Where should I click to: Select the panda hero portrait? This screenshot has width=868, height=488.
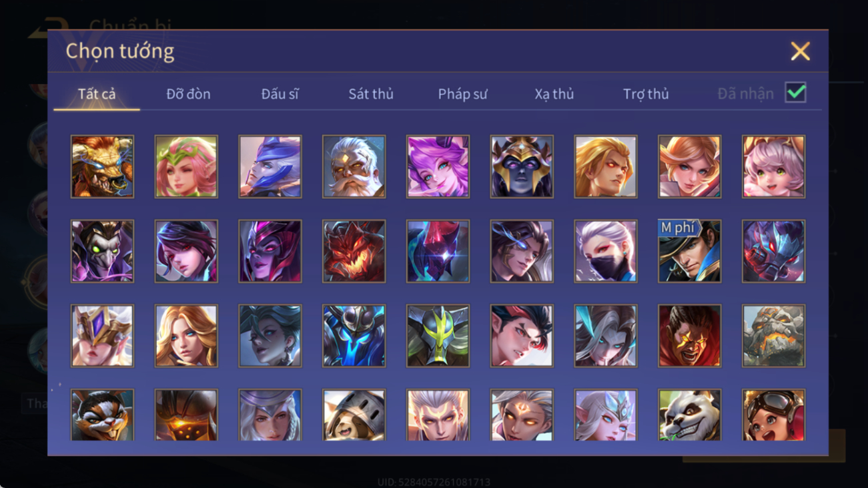pos(689,415)
